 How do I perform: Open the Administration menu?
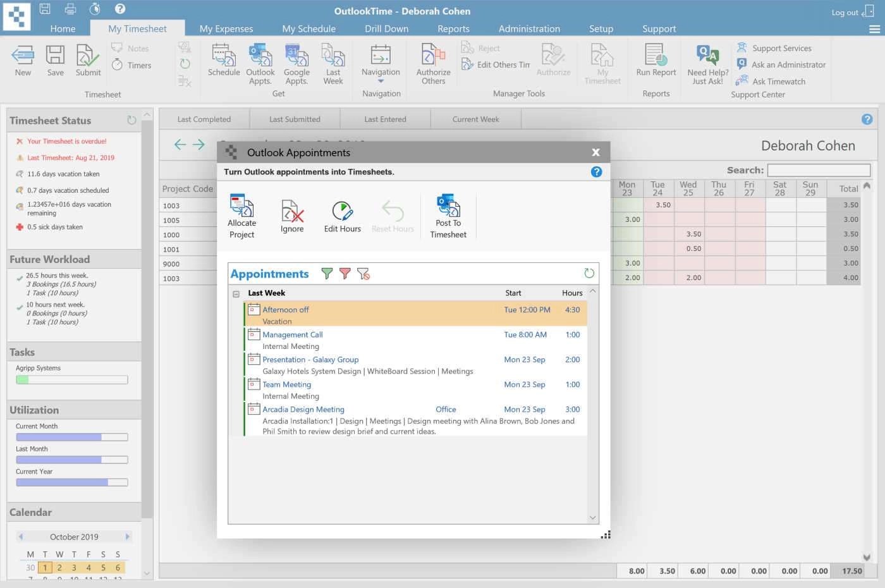pos(529,28)
